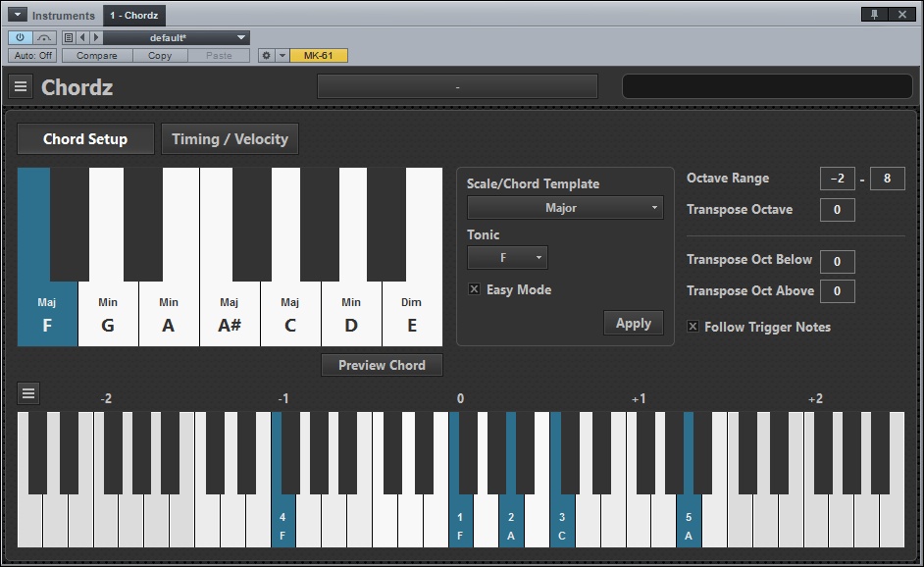
Task: Select the Min D trigger key
Action: (x=351, y=315)
